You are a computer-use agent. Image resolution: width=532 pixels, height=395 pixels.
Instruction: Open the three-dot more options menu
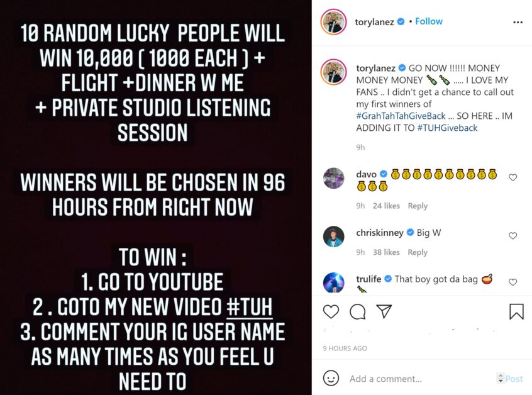518,23
